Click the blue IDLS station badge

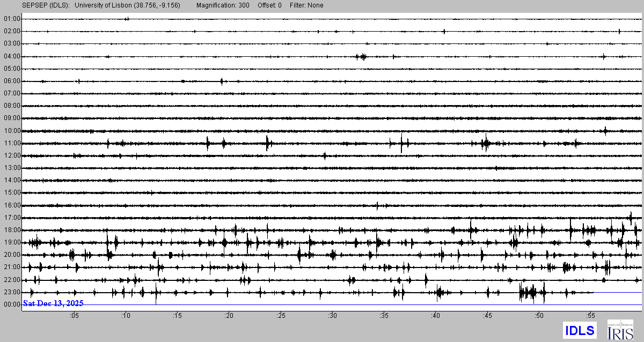(579, 330)
